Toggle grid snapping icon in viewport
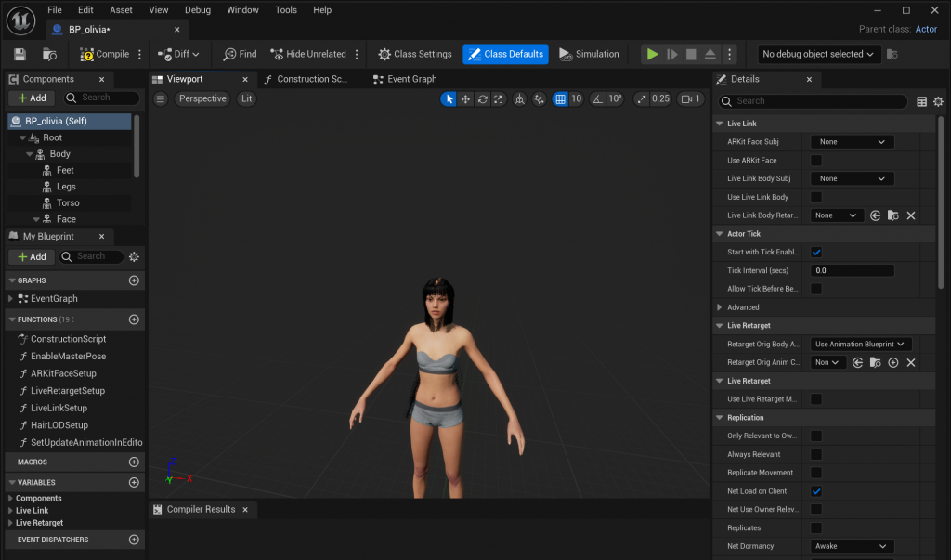This screenshot has width=951, height=560. [x=560, y=98]
